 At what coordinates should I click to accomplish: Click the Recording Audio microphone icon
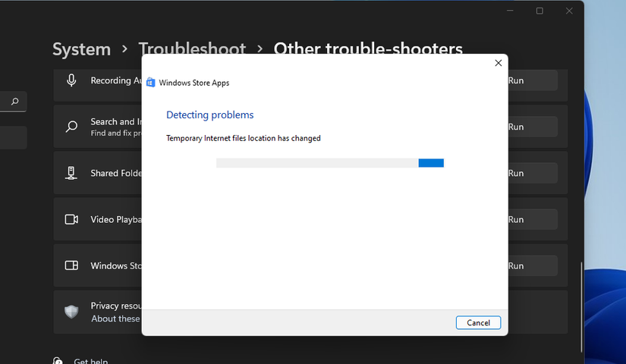(71, 80)
